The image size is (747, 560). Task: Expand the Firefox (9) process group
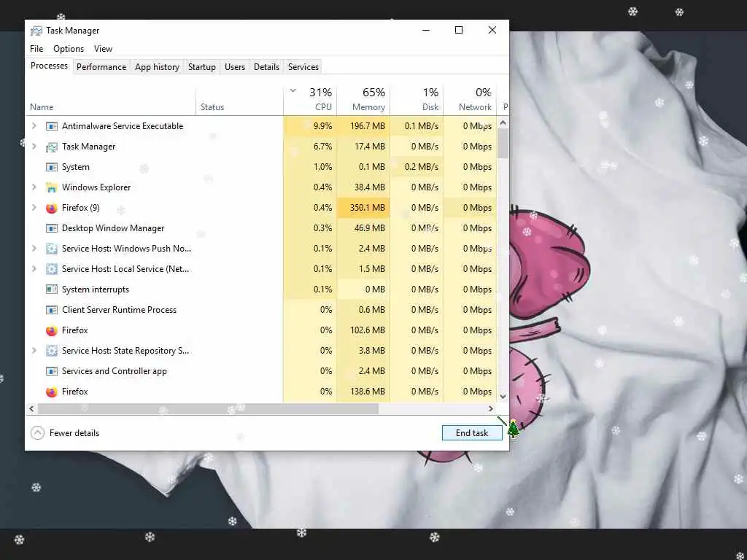click(34, 208)
